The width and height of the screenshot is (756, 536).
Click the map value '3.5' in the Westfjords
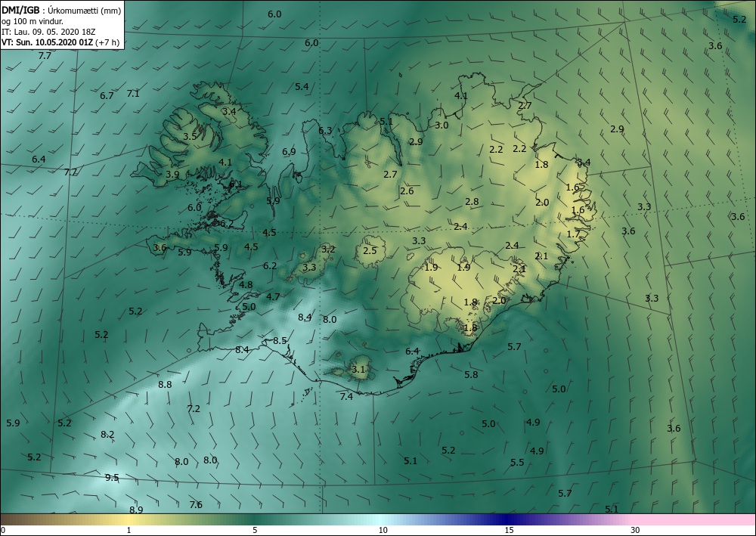pyautogui.click(x=190, y=136)
